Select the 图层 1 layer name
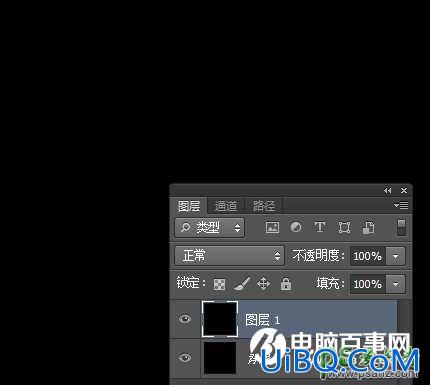This screenshot has height=385, width=430. (x=262, y=320)
